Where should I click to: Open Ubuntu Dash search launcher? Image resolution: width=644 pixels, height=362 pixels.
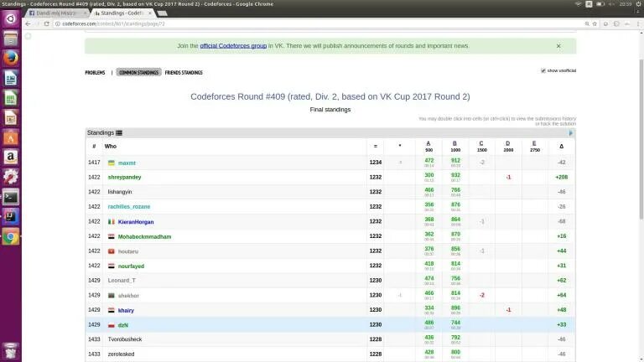click(x=11, y=19)
